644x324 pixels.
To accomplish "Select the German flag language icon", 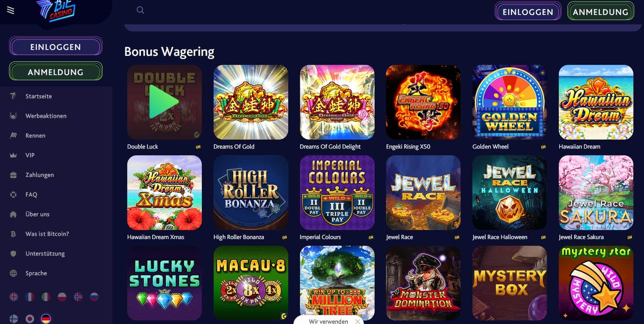I will [46, 318].
